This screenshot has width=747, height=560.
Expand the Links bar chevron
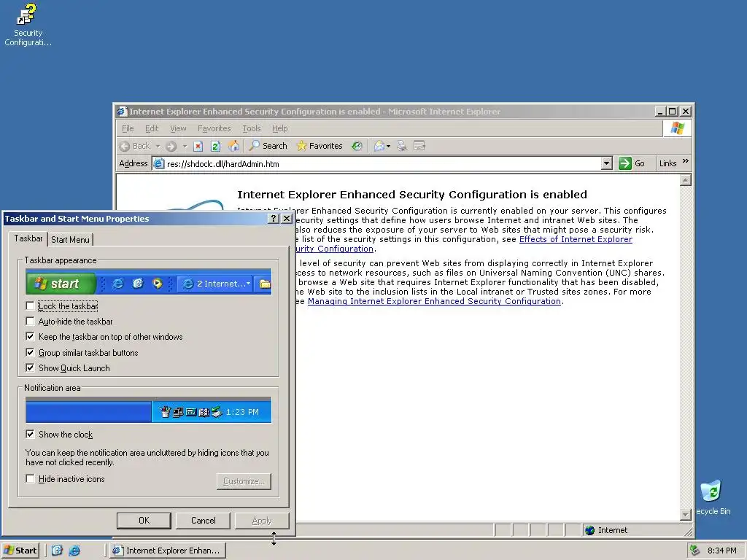[686, 161]
